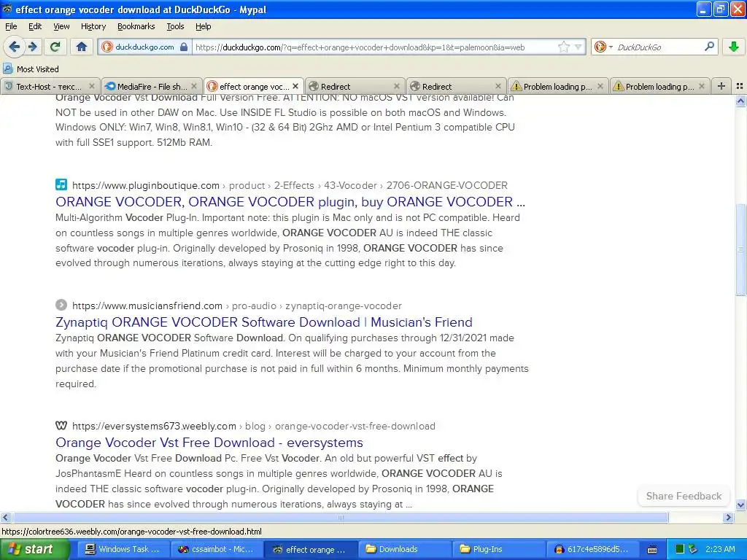Bookmark this page with the star
Image resolution: width=747 pixels, height=560 pixels.
(x=564, y=47)
